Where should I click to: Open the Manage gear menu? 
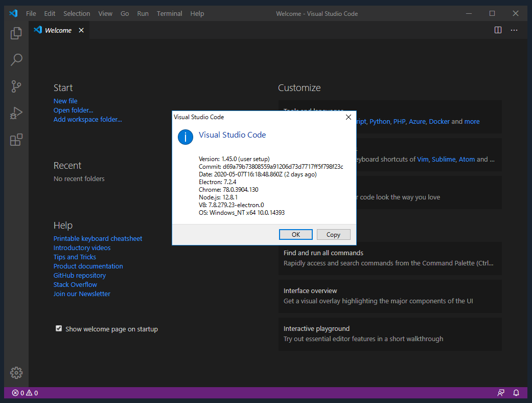(x=16, y=373)
